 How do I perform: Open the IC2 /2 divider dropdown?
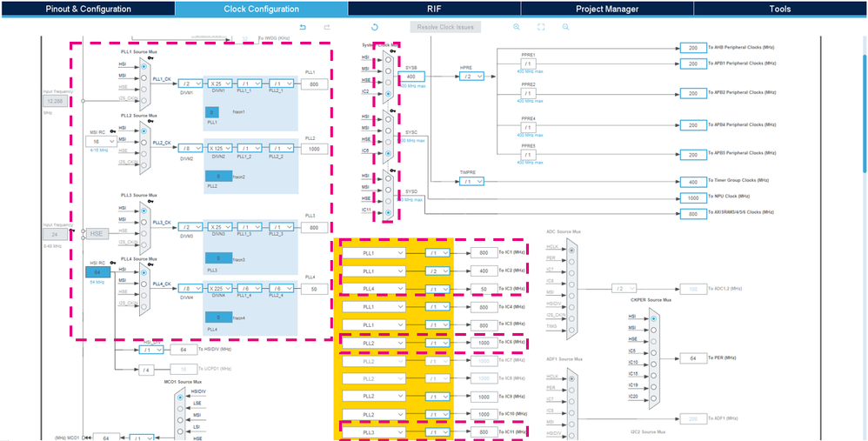[x=437, y=271]
